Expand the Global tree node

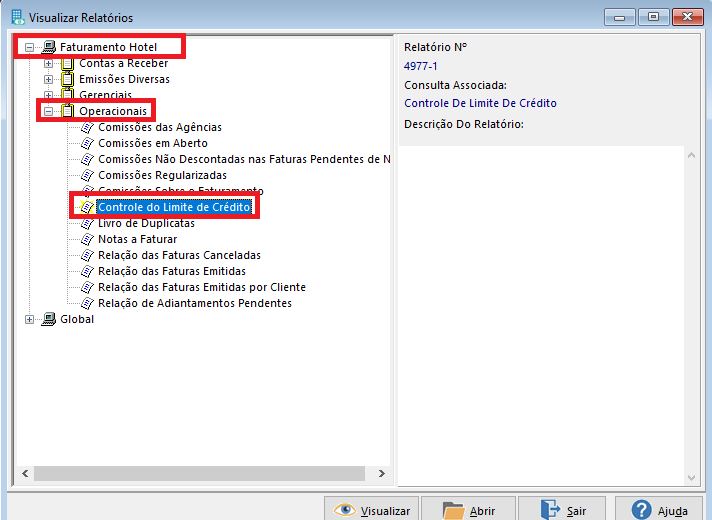click(30, 320)
